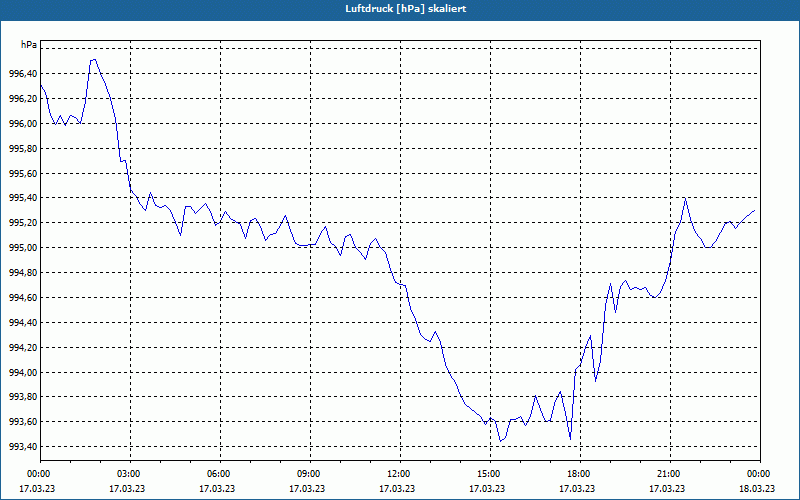This screenshot has width=800, height=500.
Task: Select the 09:00 time axis label
Action: (x=310, y=474)
